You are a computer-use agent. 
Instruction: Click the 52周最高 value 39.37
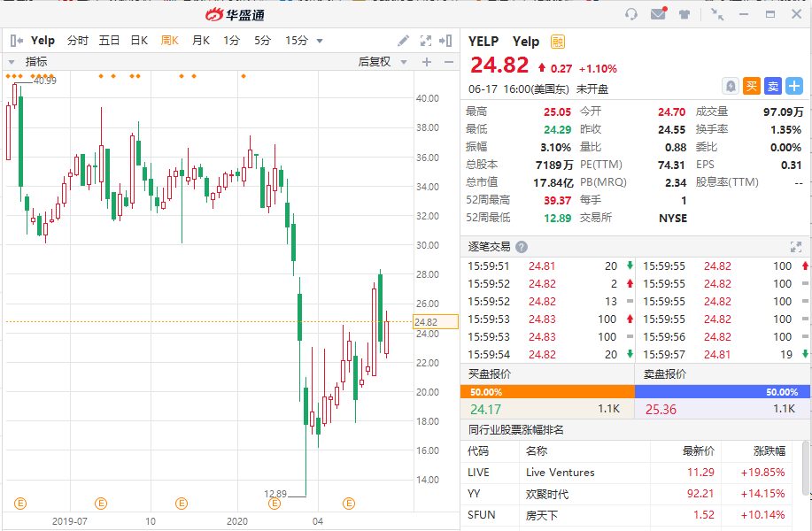click(x=557, y=200)
